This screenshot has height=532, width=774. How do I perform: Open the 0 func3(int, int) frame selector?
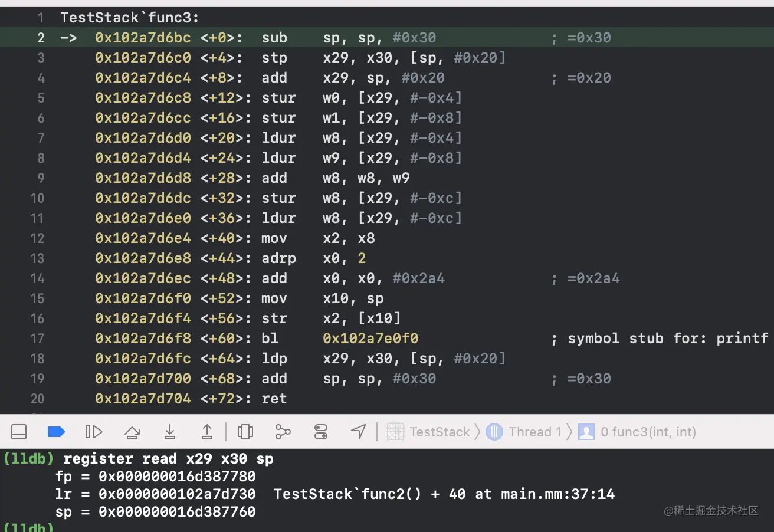(x=648, y=432)
